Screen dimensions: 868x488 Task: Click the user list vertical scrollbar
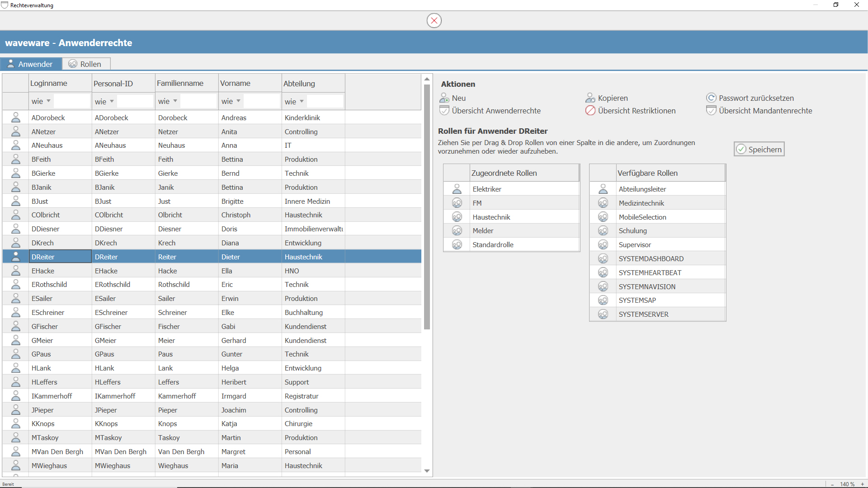427,206
